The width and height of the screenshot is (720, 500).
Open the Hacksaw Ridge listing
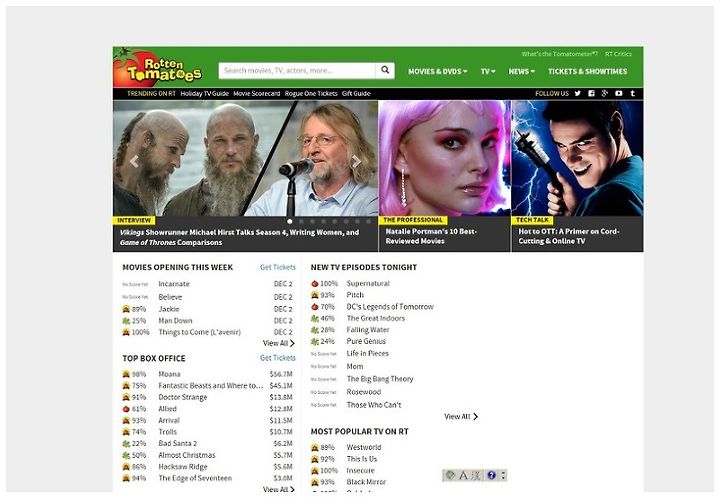coord(183,466)
